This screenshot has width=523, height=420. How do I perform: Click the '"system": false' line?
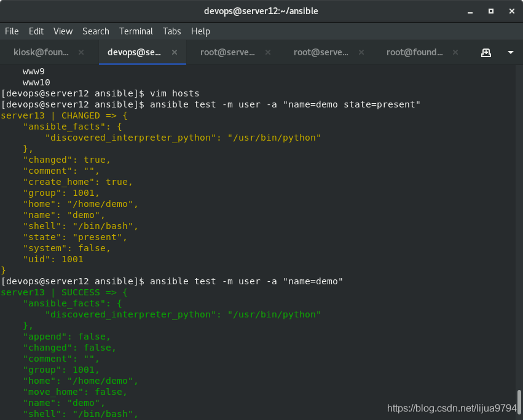click(x=67, y=248)
